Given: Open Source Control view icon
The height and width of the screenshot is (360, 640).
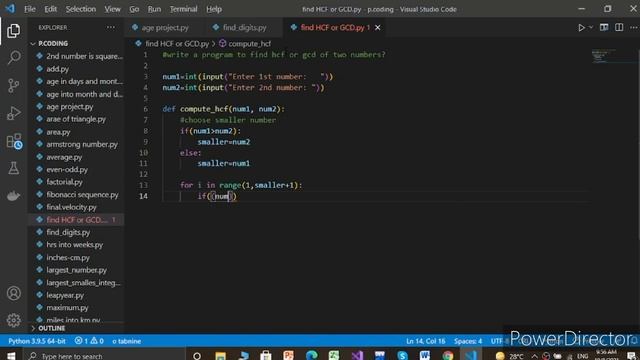Looking at the screenshot, I should point(13,86).
